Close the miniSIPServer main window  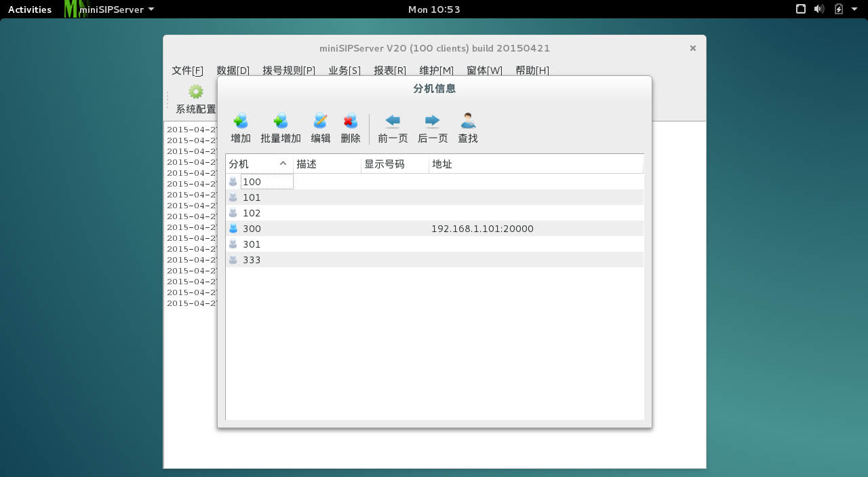(693, 48)
